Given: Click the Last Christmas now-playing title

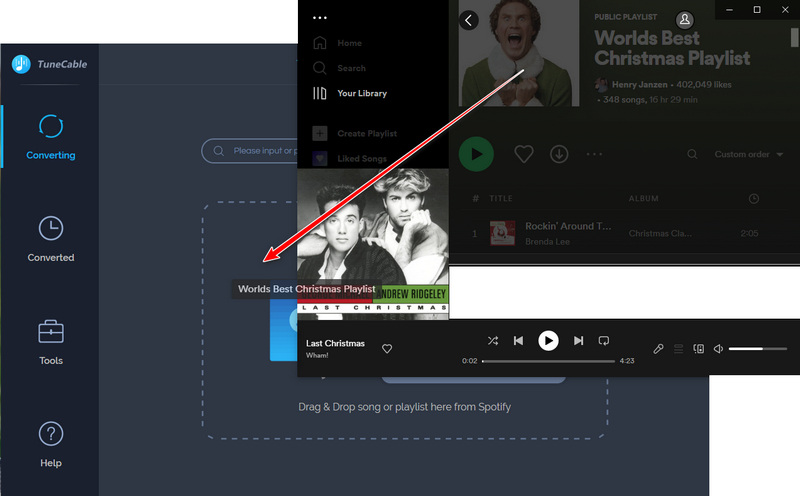Looking at the screenshot, I should pyautogui.click(x=335, y=343).
